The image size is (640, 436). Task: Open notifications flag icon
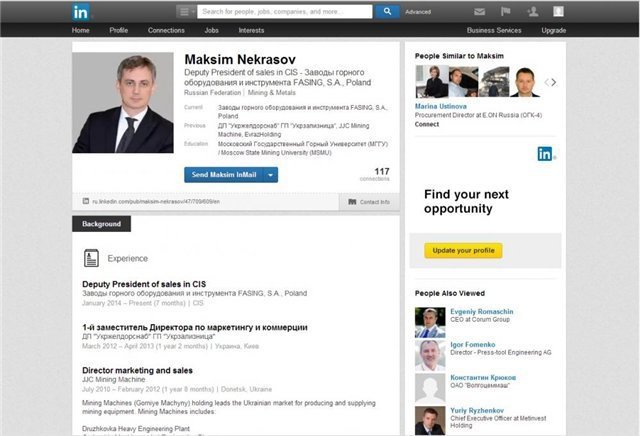[505, 11]
